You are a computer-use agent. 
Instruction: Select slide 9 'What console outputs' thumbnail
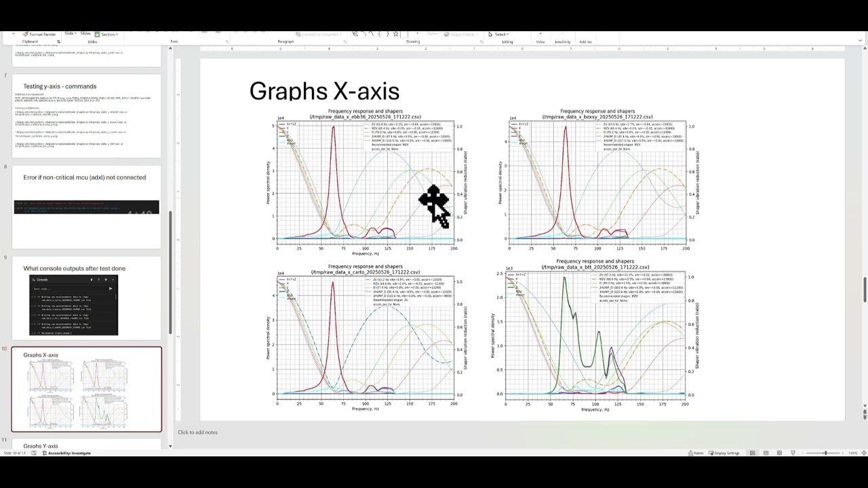(86, 298)
